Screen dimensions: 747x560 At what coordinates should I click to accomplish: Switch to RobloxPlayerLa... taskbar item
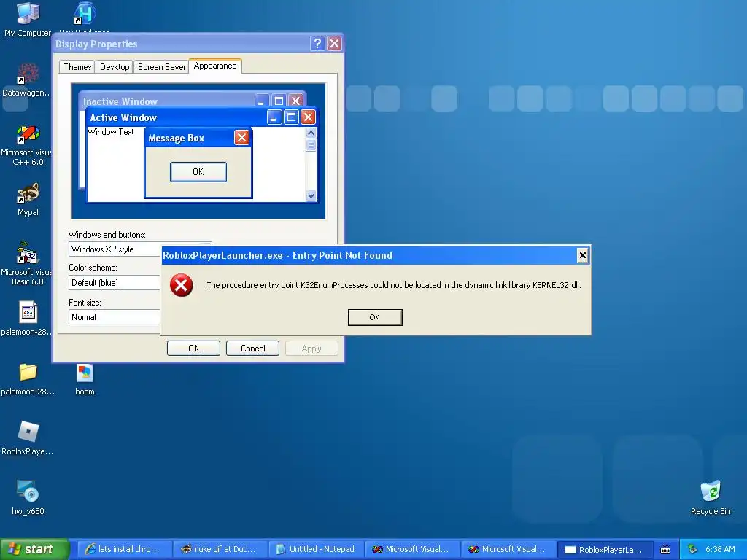click(x=605, y=550)
